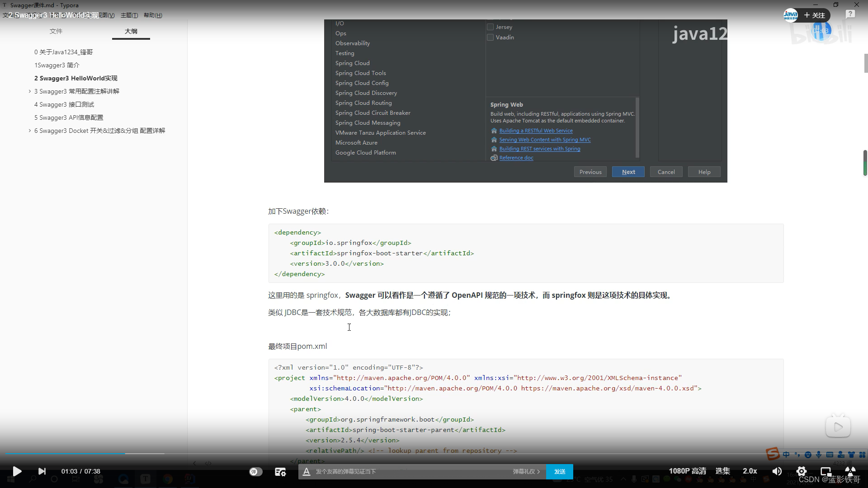The width and height of the screenshot is (868, 488).
Task: Select Spring Cloud Config category
Action: pyautogui.click(x=362, y=83)
